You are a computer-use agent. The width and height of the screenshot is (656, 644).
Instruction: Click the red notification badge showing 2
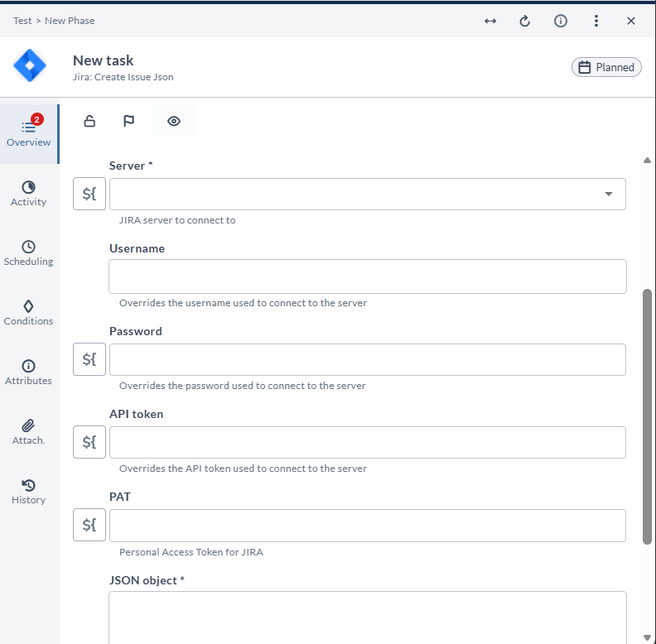click(x=36, y=119)
